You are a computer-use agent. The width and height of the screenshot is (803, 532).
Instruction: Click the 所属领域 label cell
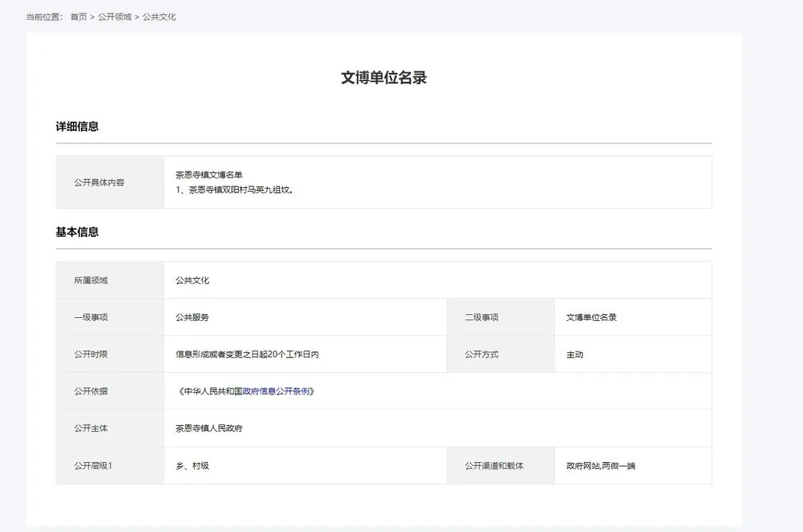tap(110, 280)
